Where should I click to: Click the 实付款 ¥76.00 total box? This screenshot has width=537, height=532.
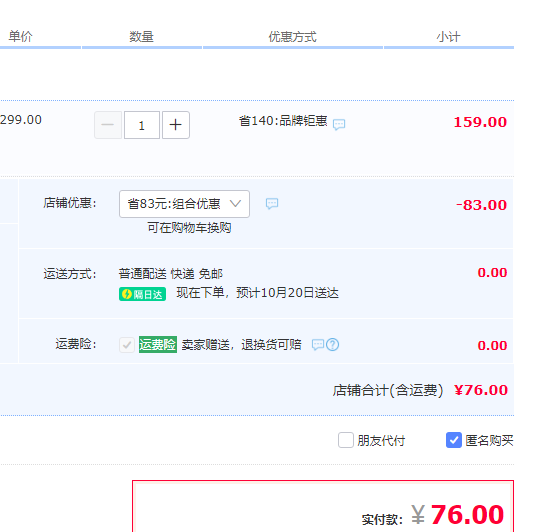tap(323, 506)
